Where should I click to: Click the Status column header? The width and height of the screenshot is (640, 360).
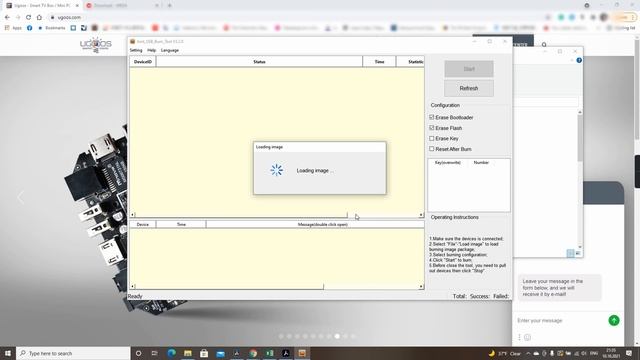coord(259,62)
